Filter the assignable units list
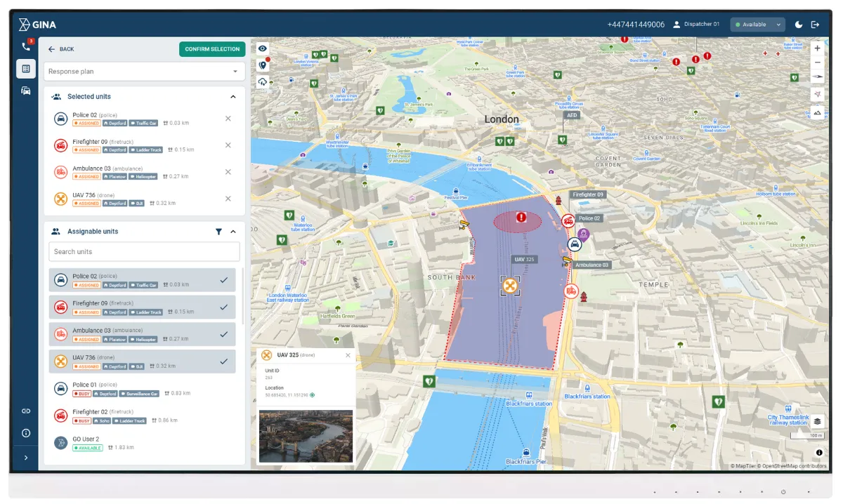This screenshot has width=843, height=504. coord(218,232)
